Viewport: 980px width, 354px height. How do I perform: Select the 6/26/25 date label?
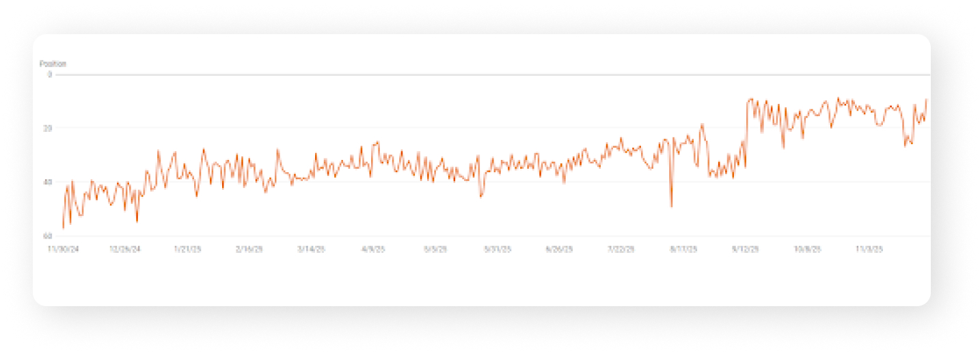(x=559, y=249)
